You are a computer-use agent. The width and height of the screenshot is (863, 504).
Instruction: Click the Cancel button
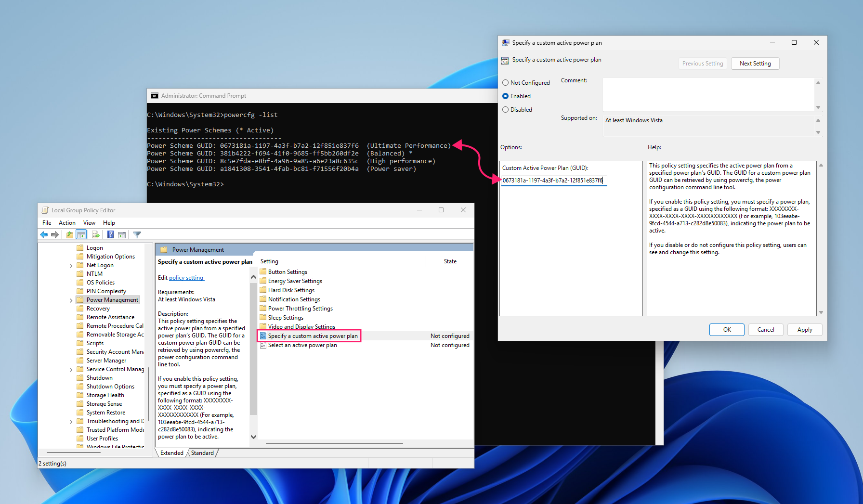coord(766,330)
